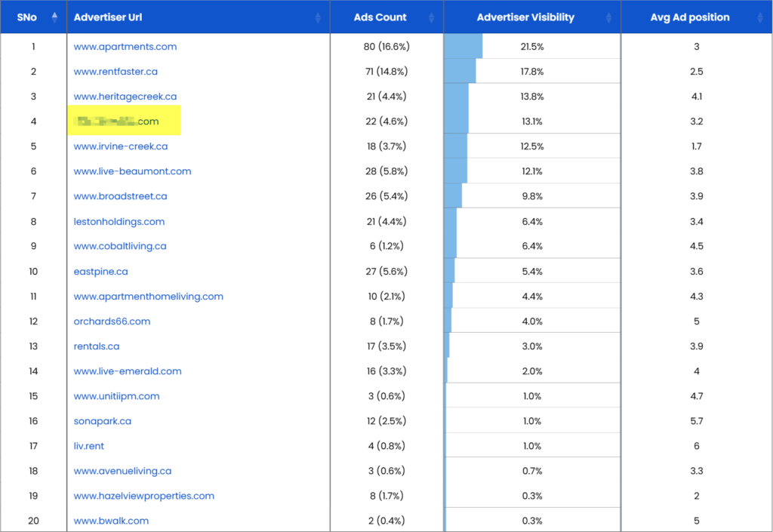Viewport: 773px width, 532px height.
Task: Select ads count cell 27 (5.6%)
Action: click(386, 272)
